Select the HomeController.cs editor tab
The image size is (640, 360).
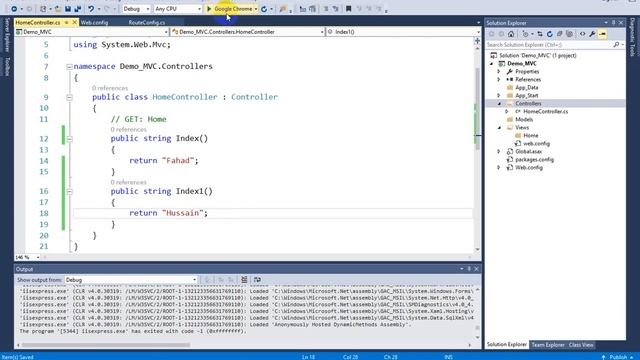coord(38,22)
